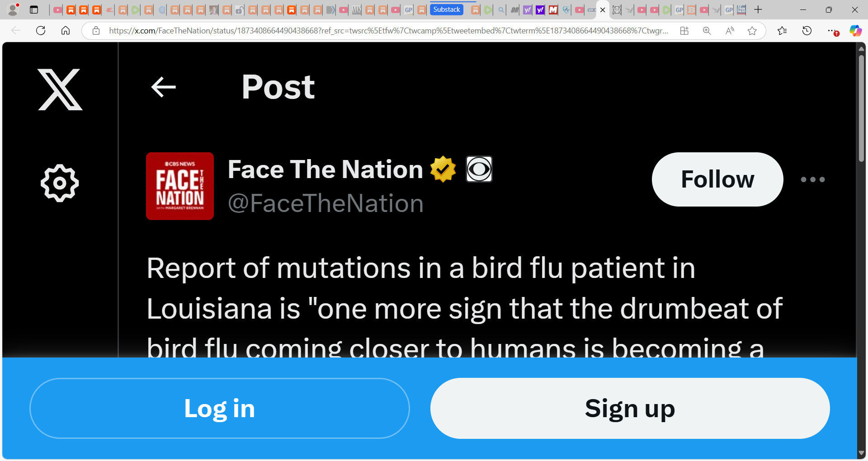Screen dimensions: 868x461
Task: Go back using Post arrow
Action: click(163, 87)
